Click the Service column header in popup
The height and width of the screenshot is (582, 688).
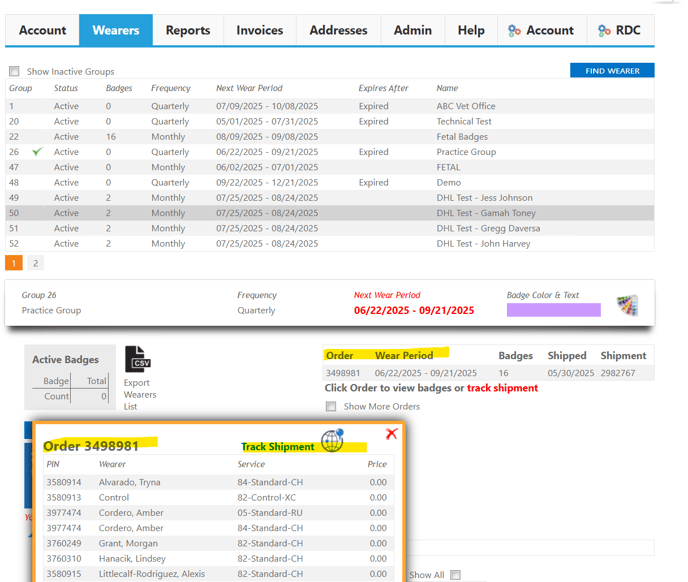pos(251,464)
